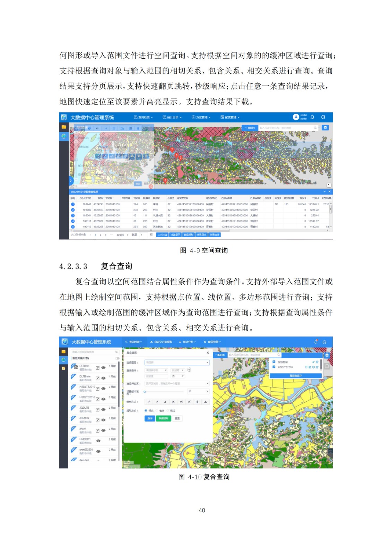
Task: Click the service resource search box
Action: pos(95,352)
